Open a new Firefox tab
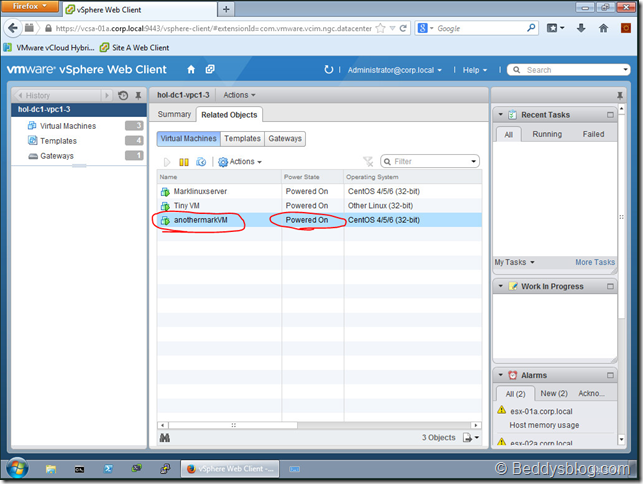The image size is (643, 484). click(x=226, y=9)
